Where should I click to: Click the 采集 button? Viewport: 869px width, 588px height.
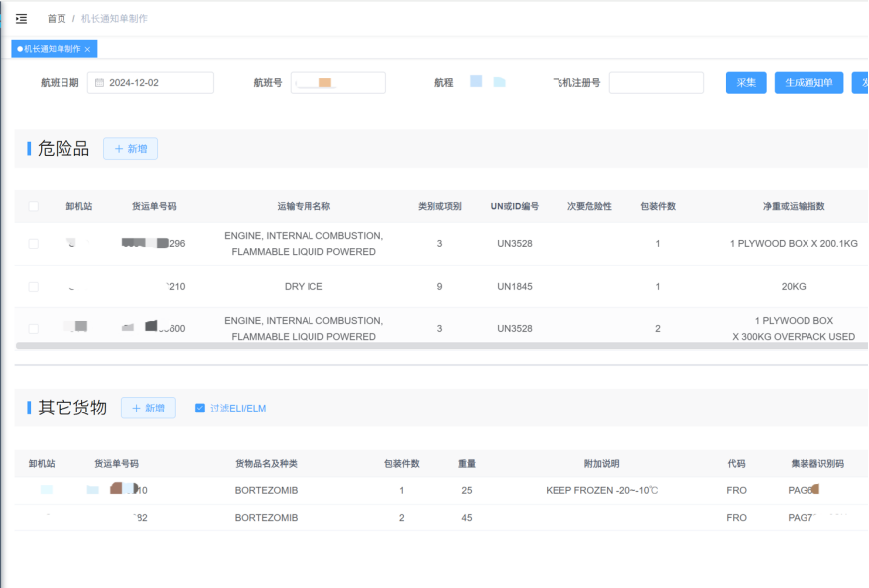click(x=745, y=83)
